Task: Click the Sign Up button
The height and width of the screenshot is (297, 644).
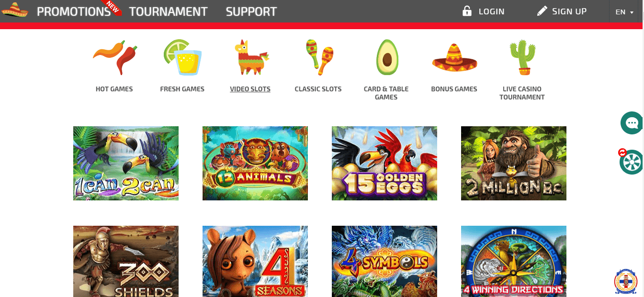Action: pyautogui.click(x=562, y=11)
